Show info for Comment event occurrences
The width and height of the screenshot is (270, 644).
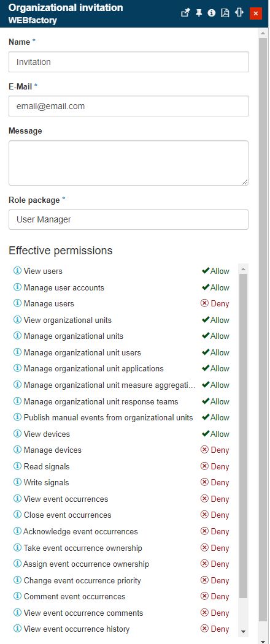coord(17,596)
